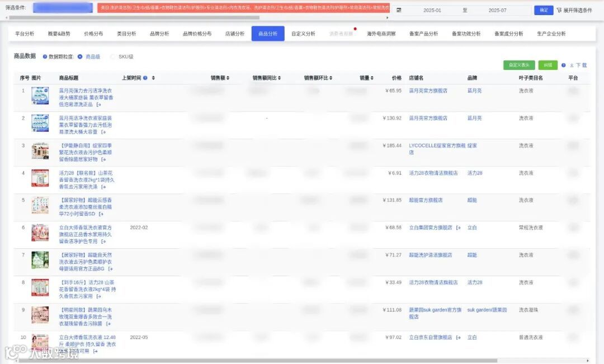Sort by 上架时间 using sort arrows
The width and height of the screenshot is (604, 364).
[x=153, y=78]
